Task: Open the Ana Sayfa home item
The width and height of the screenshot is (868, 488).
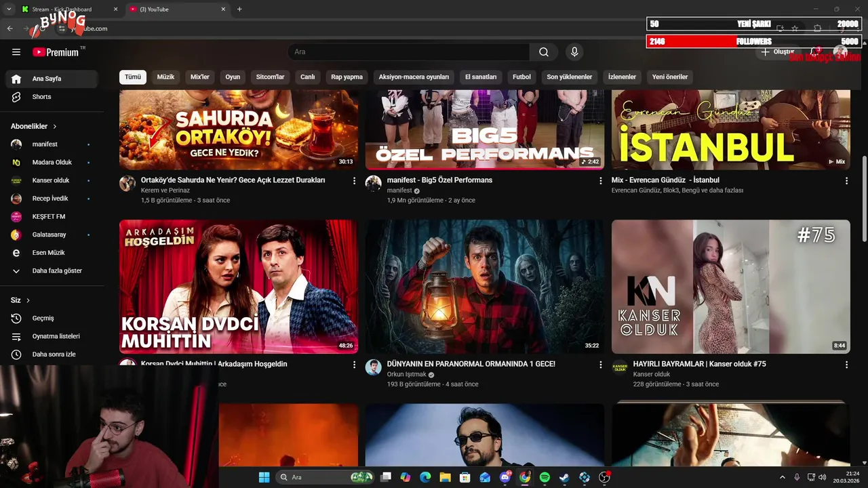Action: (52, 79)
